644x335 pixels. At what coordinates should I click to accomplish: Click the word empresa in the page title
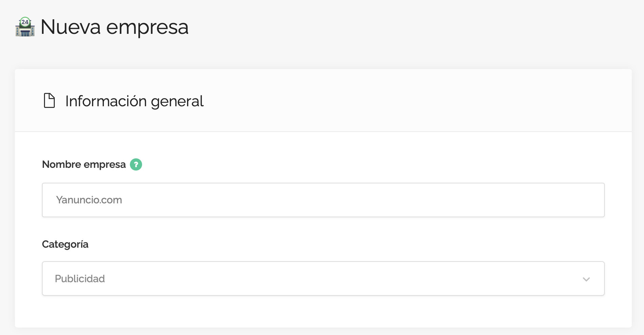[x=147, y=27]
